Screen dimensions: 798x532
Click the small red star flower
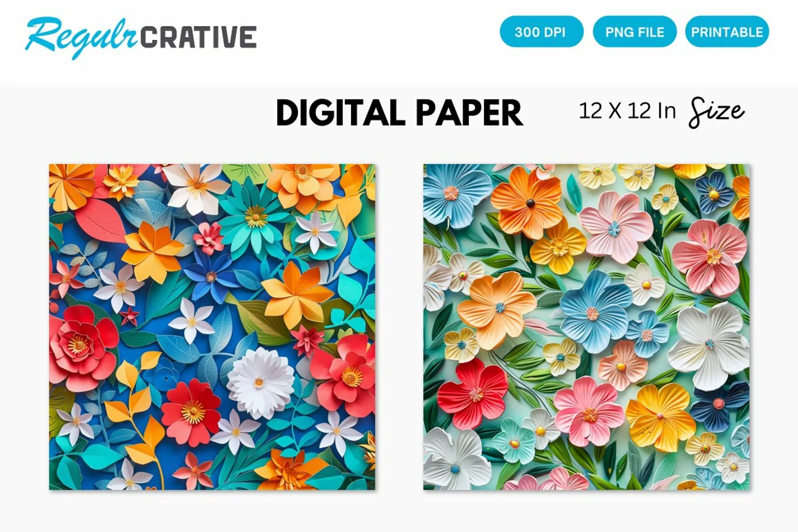pos(129,317)
